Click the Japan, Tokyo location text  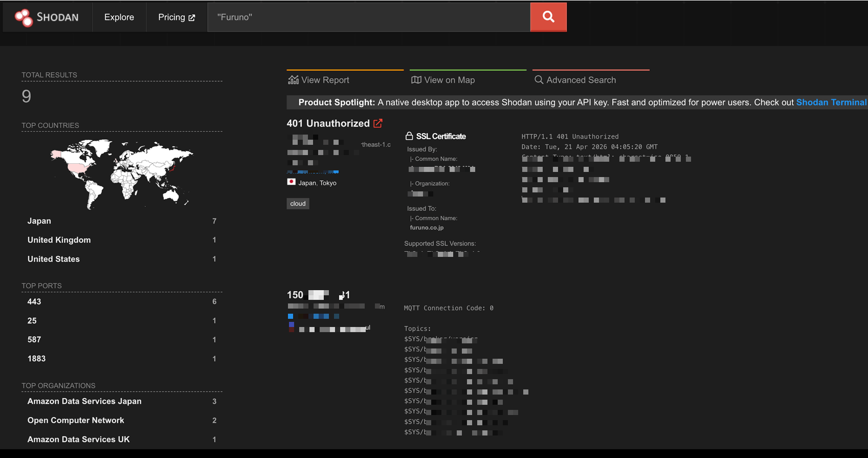click(x=317, y=183)
